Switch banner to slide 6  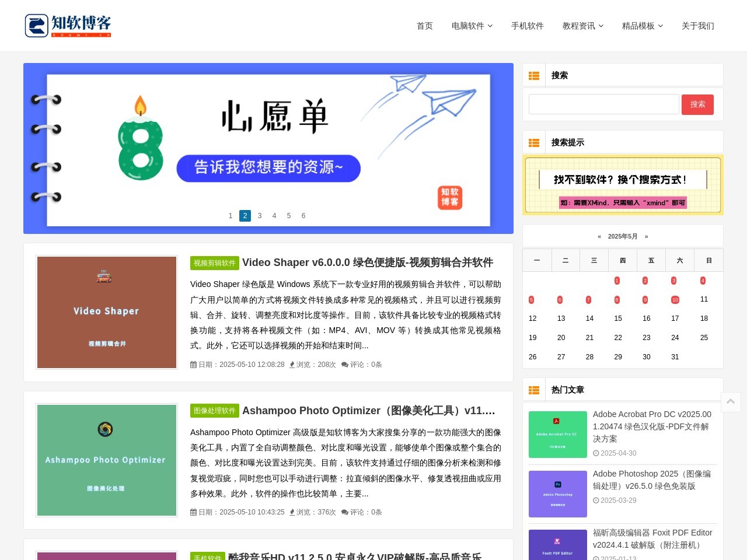click(x=303, y=216)
